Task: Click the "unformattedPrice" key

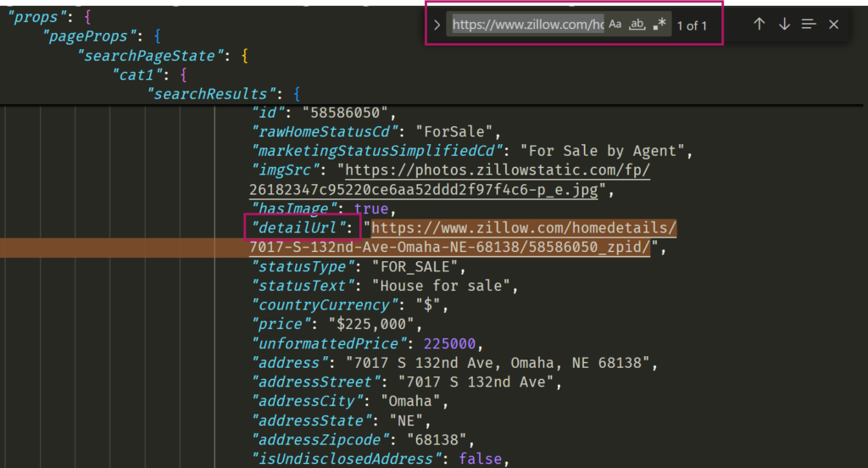Action: point(329,344)
